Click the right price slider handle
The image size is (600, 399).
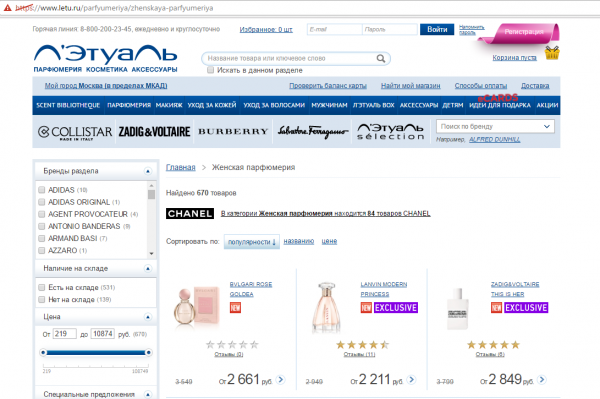[x=148, y=352]
